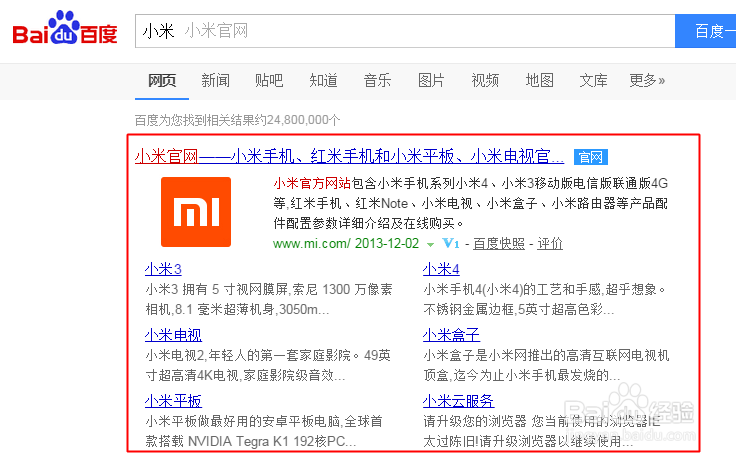Open the 视频 tab
Image resolution: width=736 pixels, height=461 pixels.
[x=485, y=81]
